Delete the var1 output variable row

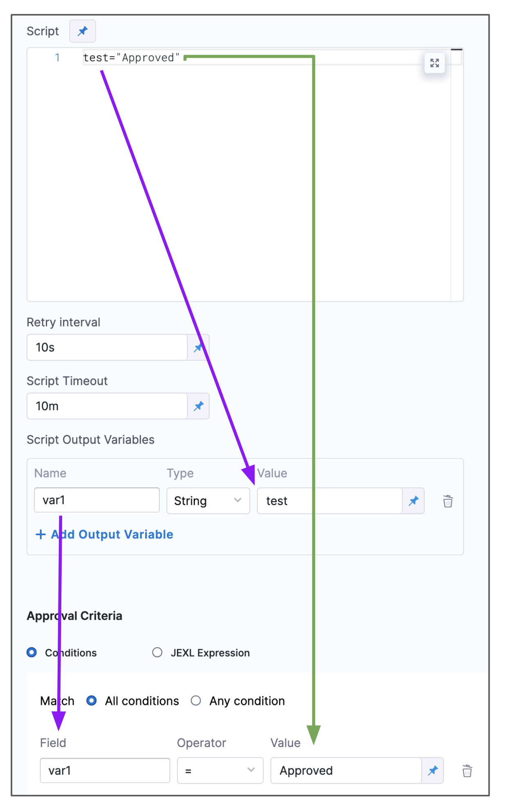(448, 501)
